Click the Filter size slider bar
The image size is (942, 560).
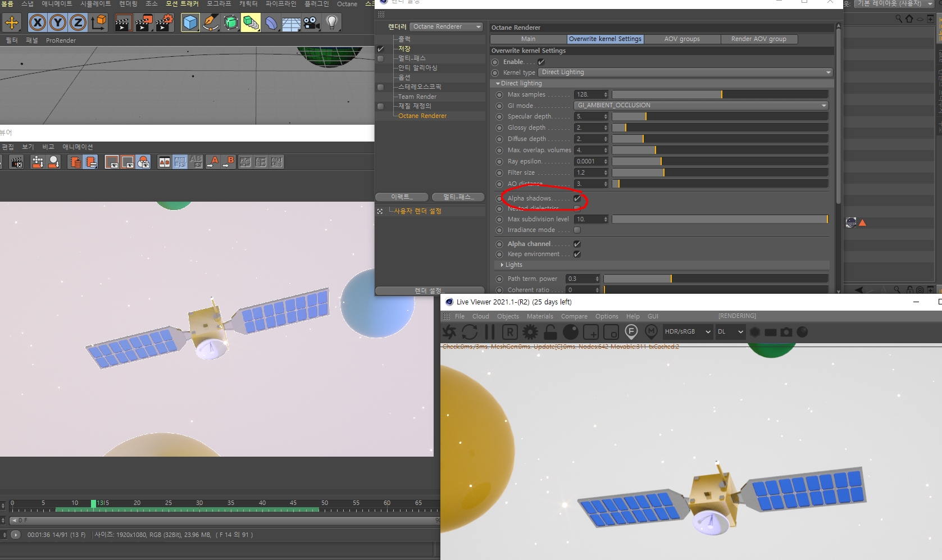point(720,172)
